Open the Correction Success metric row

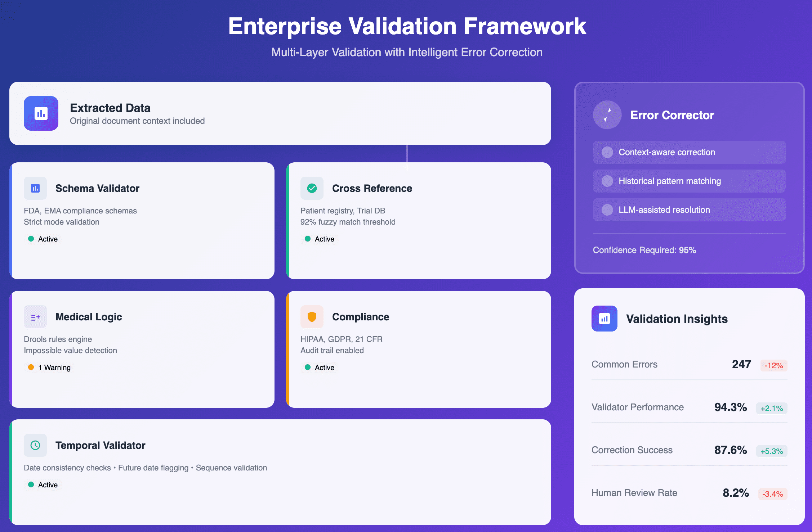point(632,450)
